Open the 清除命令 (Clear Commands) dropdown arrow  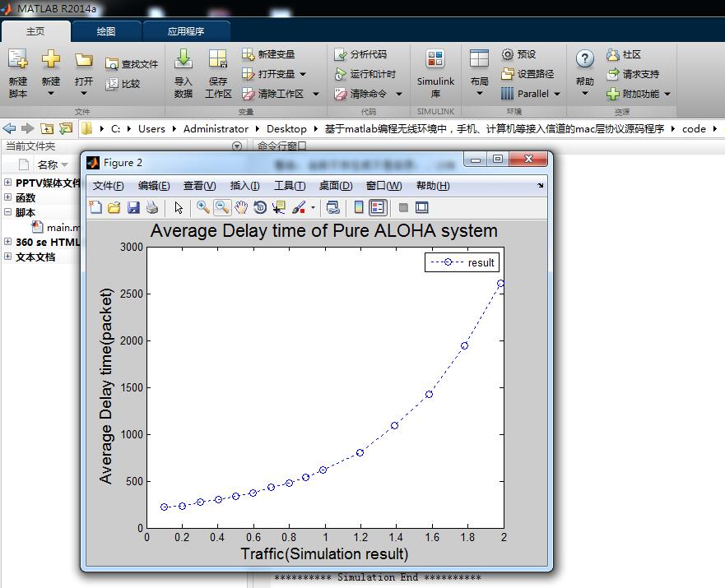[399, 94]
